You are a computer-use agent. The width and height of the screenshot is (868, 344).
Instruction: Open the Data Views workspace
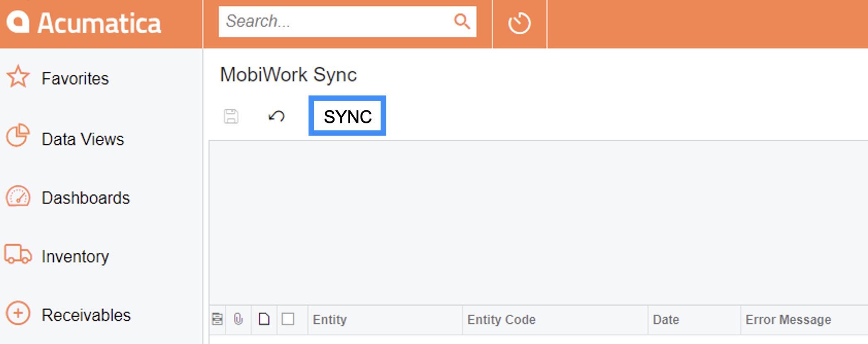tap(82, 139)
